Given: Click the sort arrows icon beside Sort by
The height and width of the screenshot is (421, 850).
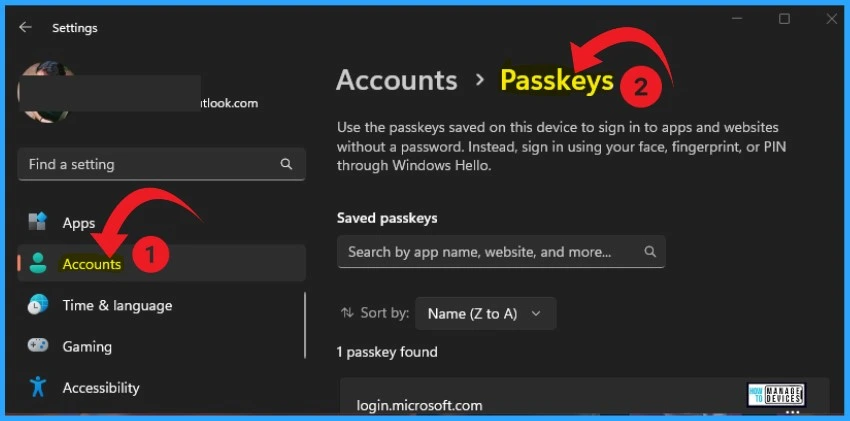Looking at the screenshot, I should coord(347,313).
